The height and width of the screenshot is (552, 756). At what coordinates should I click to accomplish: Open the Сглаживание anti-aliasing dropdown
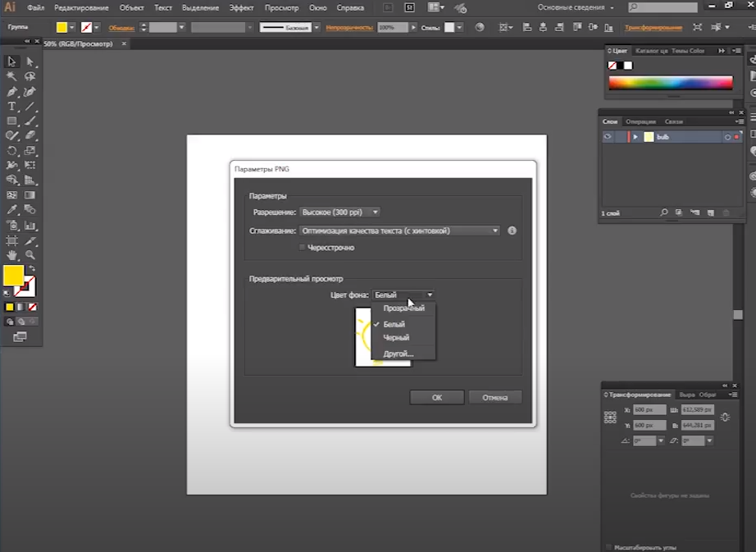tap(399, 230)
